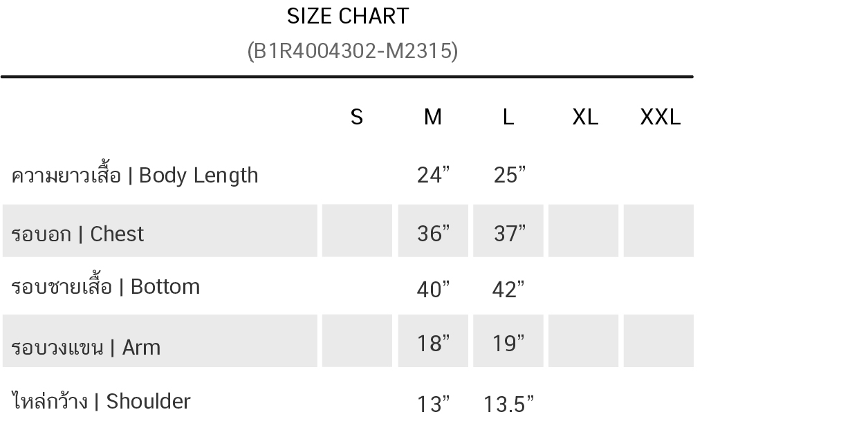Image resolution: width=868 pixels, height=430 pixels.
Task: Click the S size column header
Action: (x=357, y=117)
